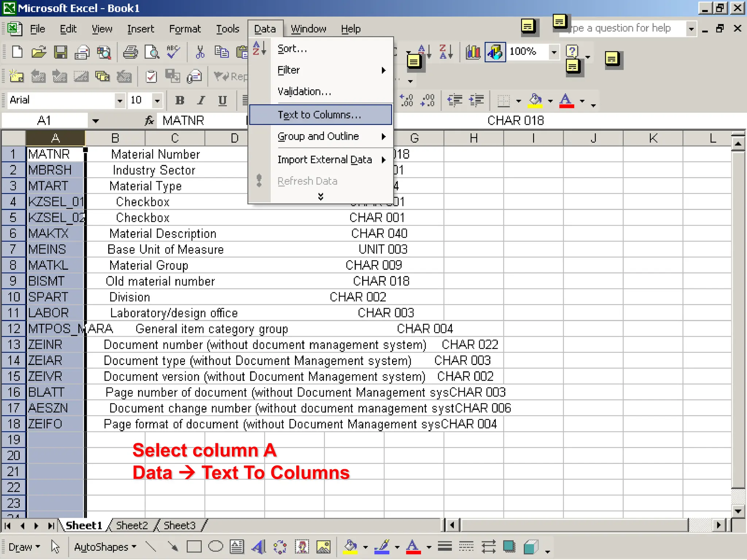The image size is (747, 560).
Task: Select the Oval shape tool
Action: click(216, 547)
